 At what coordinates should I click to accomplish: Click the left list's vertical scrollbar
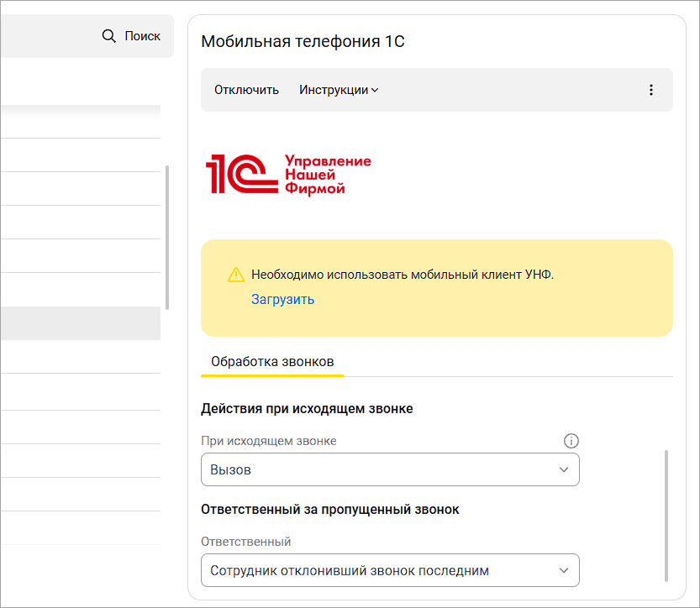tap(167, 237)
